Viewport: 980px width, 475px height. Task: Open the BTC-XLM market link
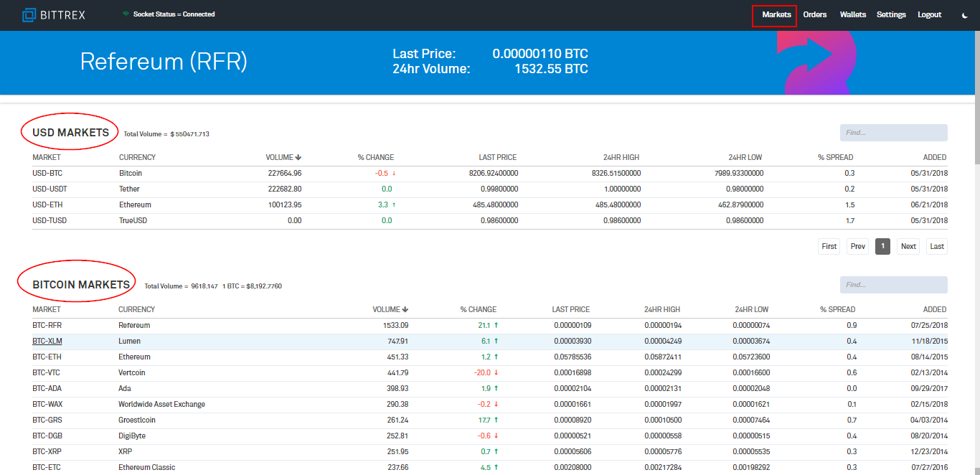47,341
